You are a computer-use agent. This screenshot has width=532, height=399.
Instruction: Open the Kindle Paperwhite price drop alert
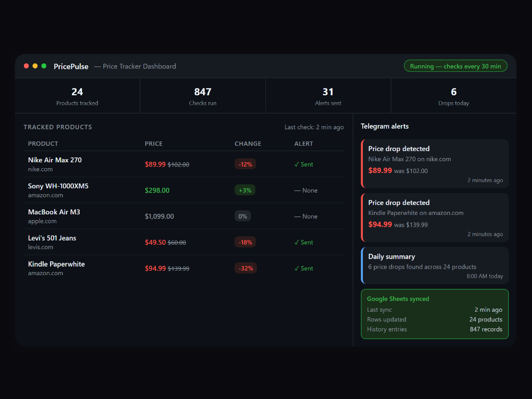pyautogui.click(x=435, y=218)
